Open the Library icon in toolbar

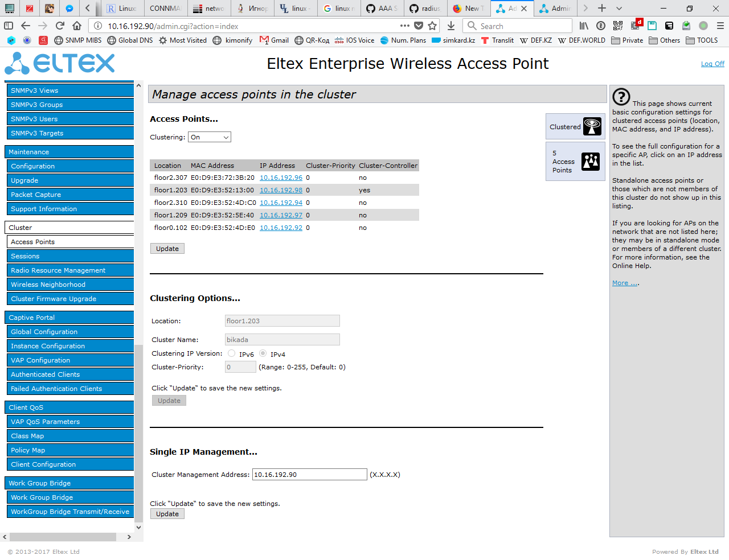coord(584,26)
